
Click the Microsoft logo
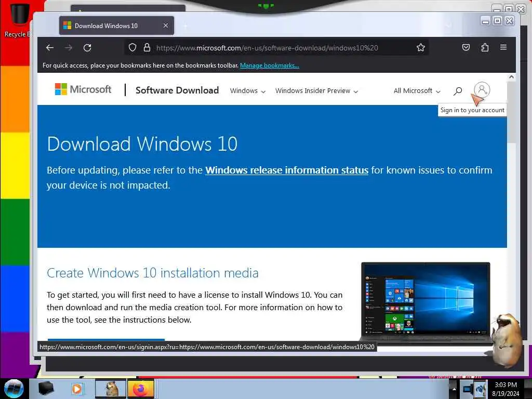pyautogui.click(x=83, y=89)
